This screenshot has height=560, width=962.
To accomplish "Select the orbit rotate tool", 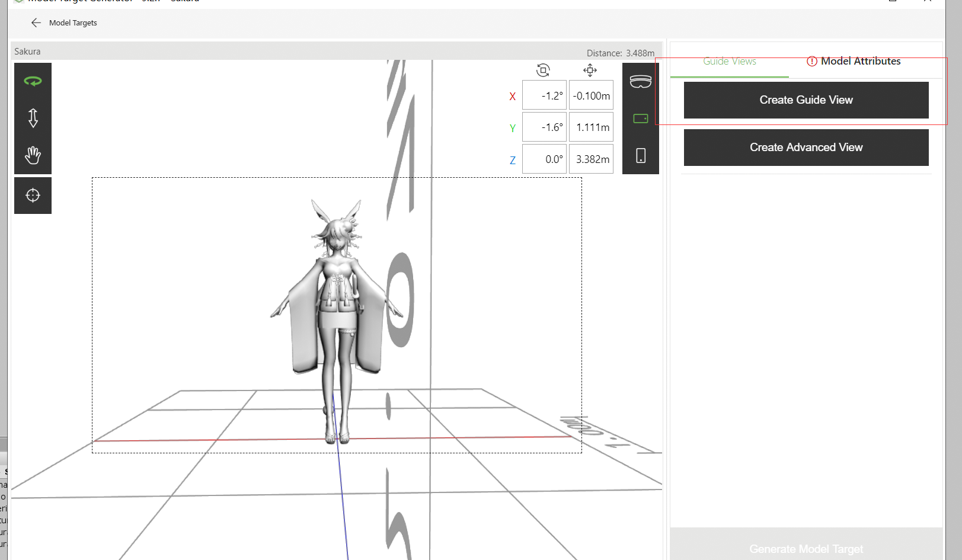I will tap(33, 80).
